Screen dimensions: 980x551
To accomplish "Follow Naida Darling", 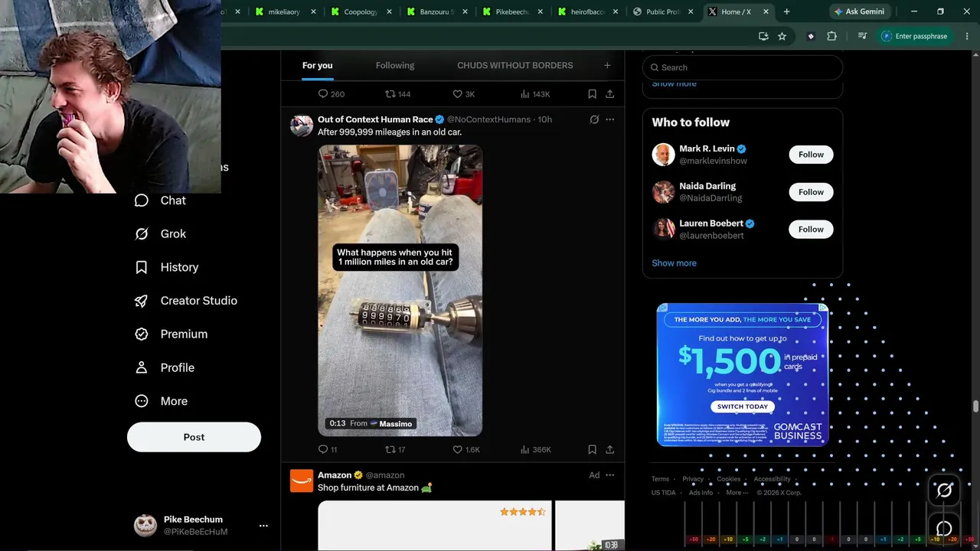I will (x=811, y=192).
